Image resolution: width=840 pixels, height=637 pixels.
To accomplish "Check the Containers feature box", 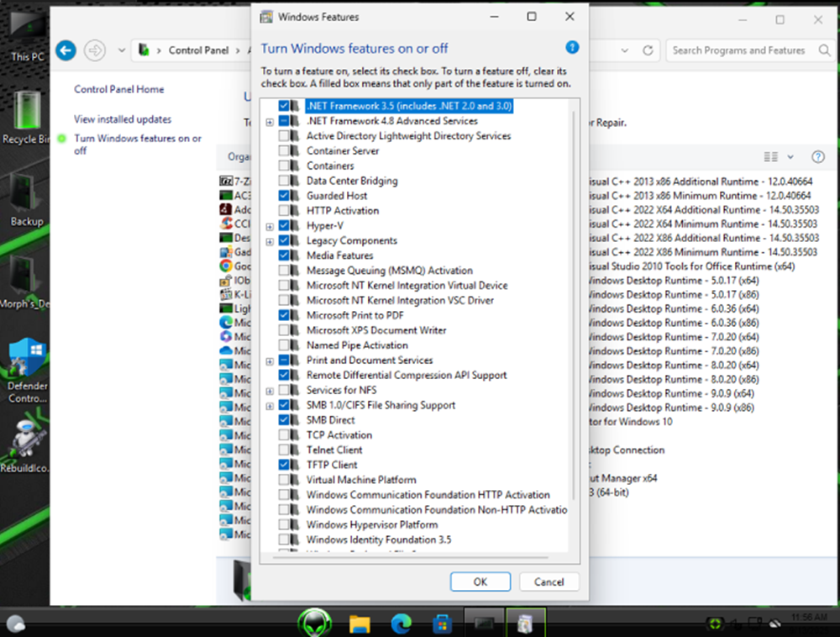I will click(x=284, y=166).
